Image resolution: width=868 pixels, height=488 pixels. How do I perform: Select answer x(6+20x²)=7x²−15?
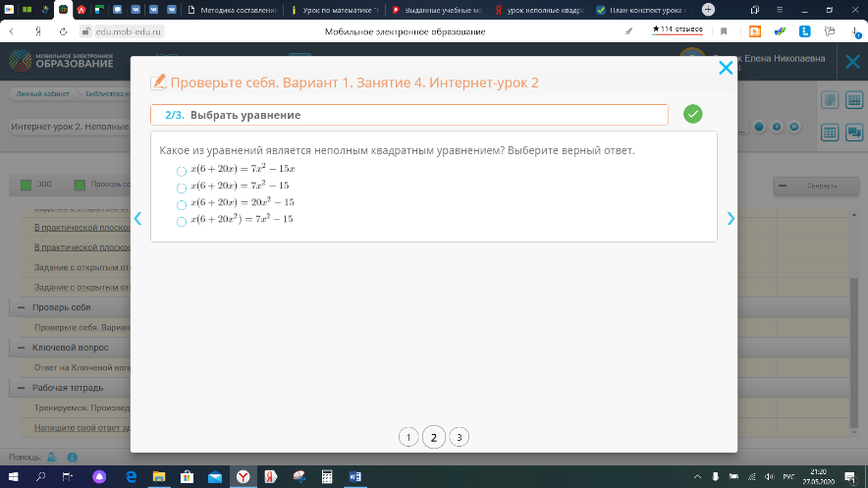coord(182,222)
